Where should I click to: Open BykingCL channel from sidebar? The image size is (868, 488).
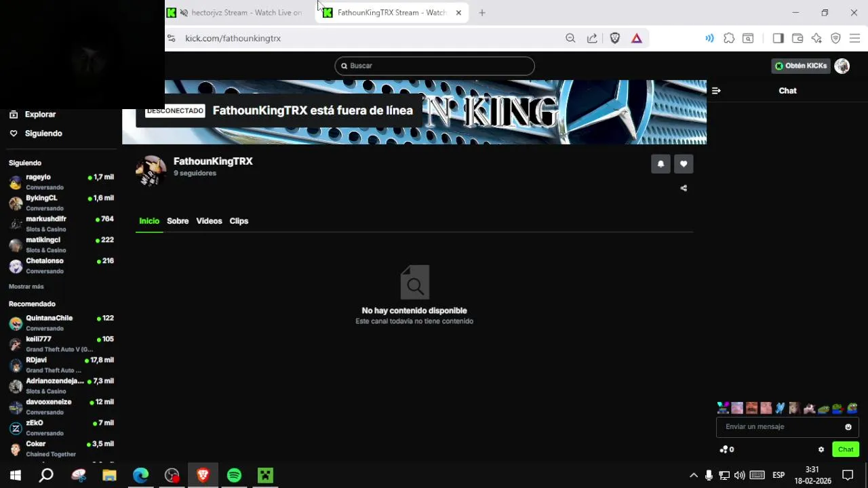(x=61, y=203)
